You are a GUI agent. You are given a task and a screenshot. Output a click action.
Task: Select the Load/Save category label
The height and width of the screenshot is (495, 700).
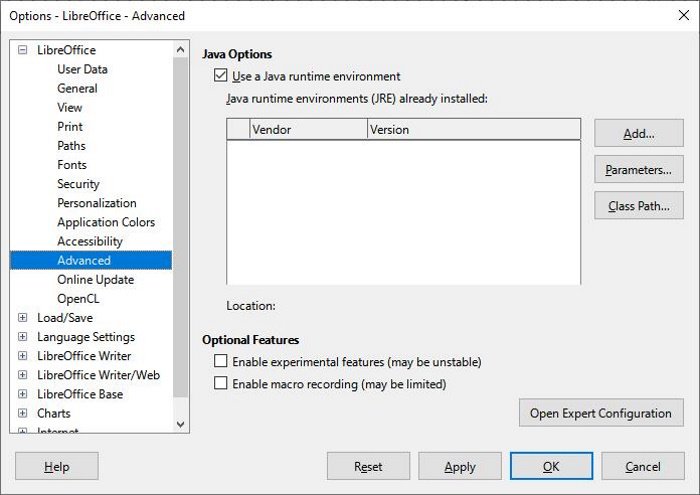(x=65, y=318)
